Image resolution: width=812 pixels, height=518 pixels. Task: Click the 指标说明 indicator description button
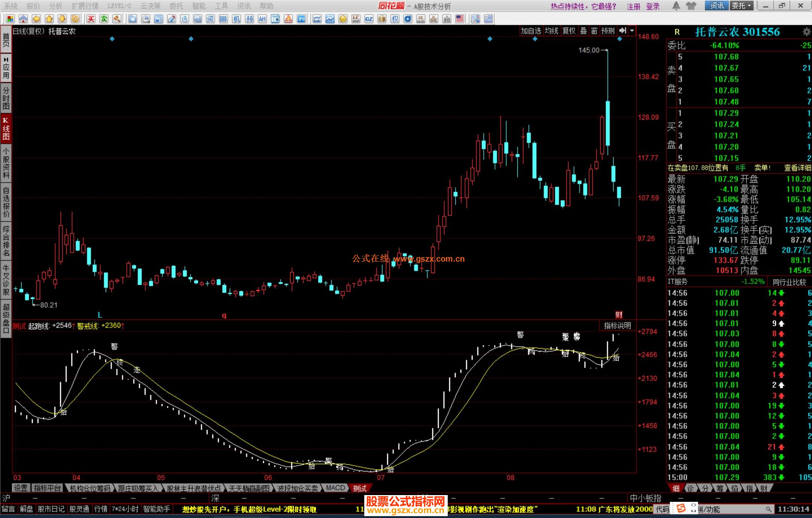pos(617,326)
